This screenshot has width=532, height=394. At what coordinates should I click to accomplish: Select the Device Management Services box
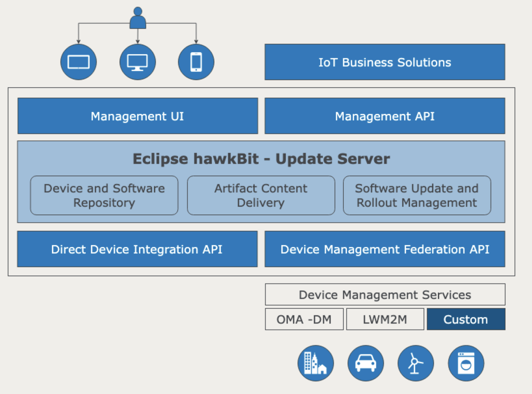pos(385,294)
